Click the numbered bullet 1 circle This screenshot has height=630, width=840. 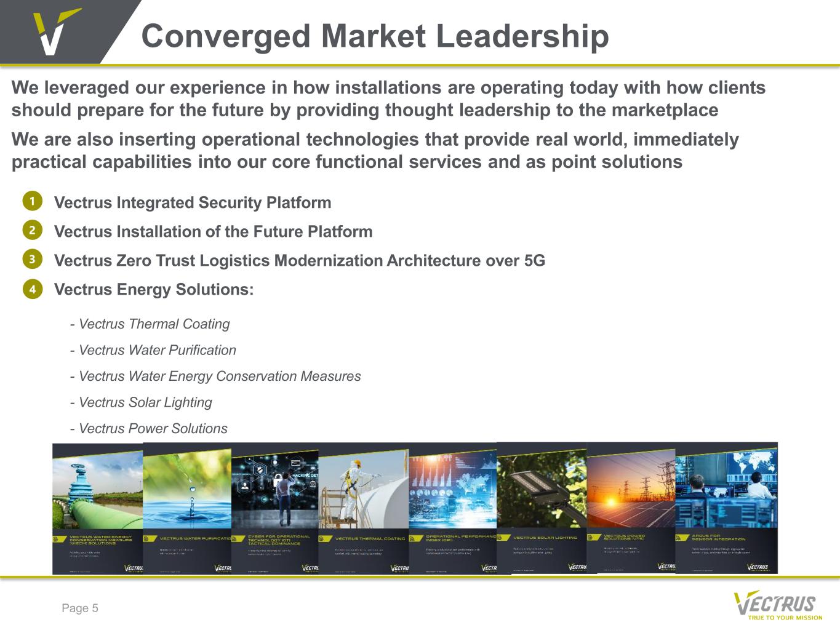pos(33,201)
